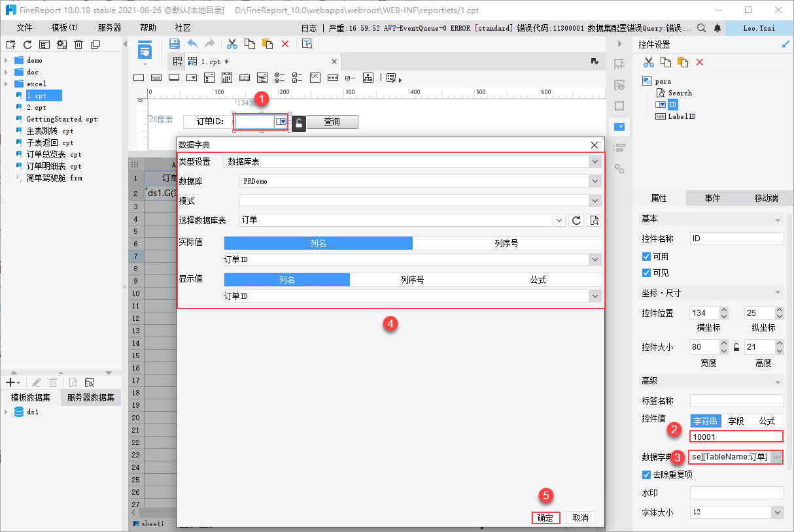The image size is (794, 532).
Task: Click the notification bell icon
Action: pyautogui.click(x=717, y=28)
